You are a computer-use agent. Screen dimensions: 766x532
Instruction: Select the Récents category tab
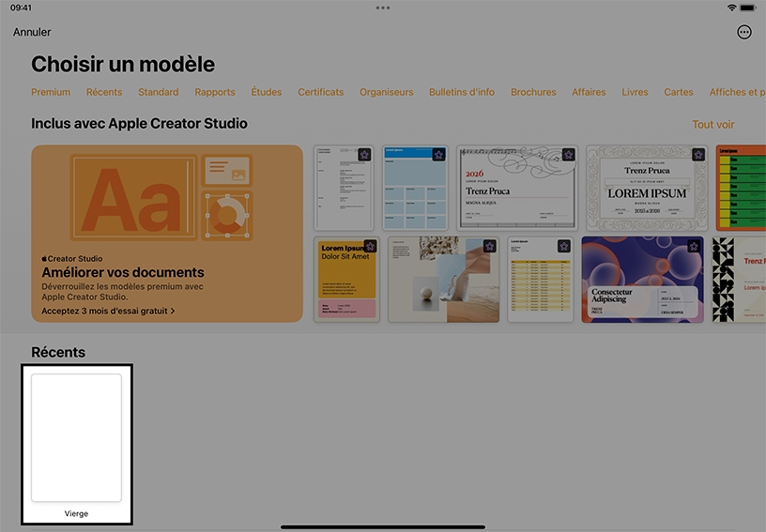[104, 92]
